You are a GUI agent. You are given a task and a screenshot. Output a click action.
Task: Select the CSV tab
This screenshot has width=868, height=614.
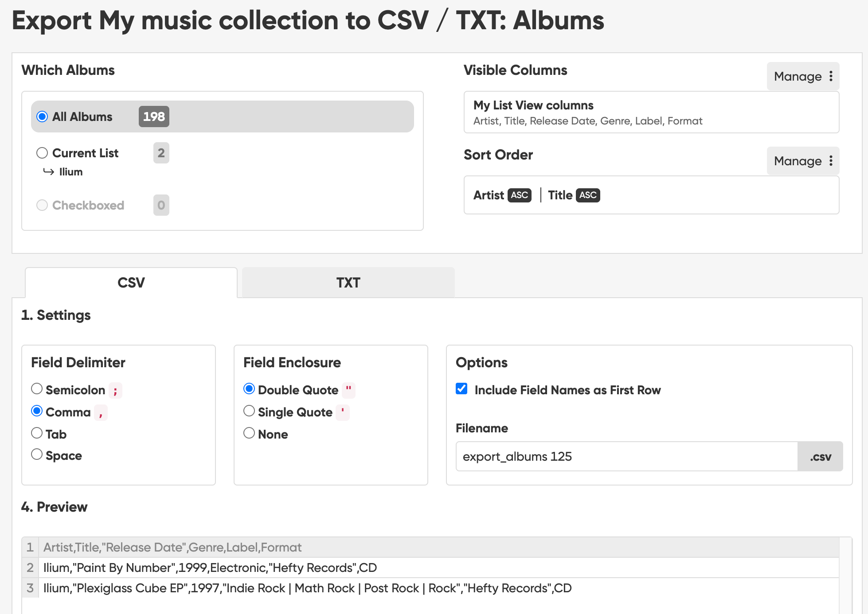pos(131,283)
